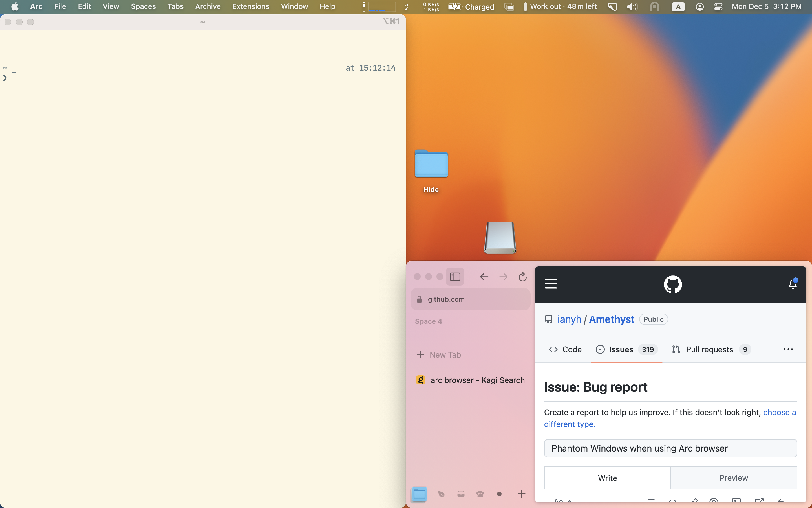The height and width of the screenshot is (508, 812).
Task: Open the Code repository tab
Action: [x=565, y=349]
